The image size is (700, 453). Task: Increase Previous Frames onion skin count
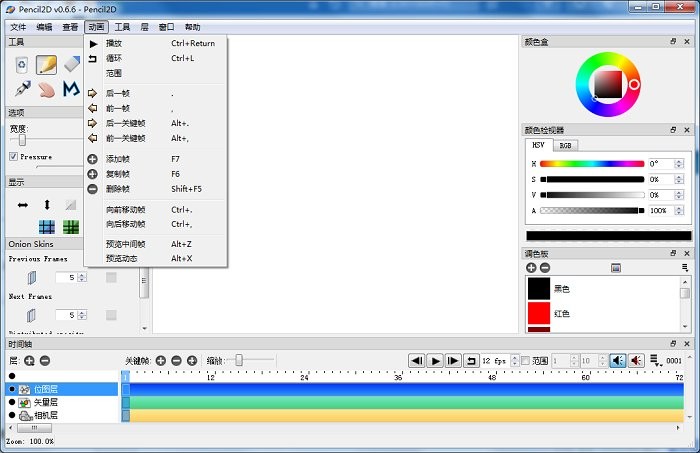point(81,274)
